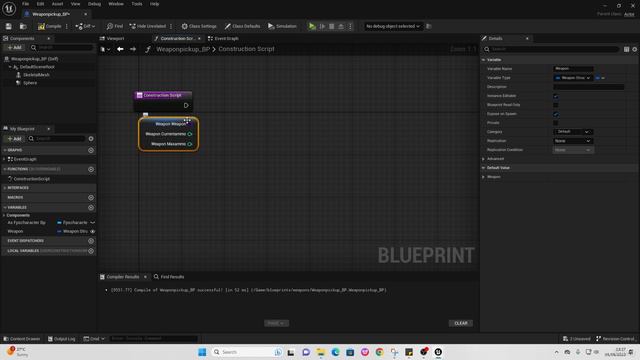Toggle the Blueprint Read Only checkbox
Image resolution: width=640 pixels, height=360 pixels.
(x=556, y=105)
